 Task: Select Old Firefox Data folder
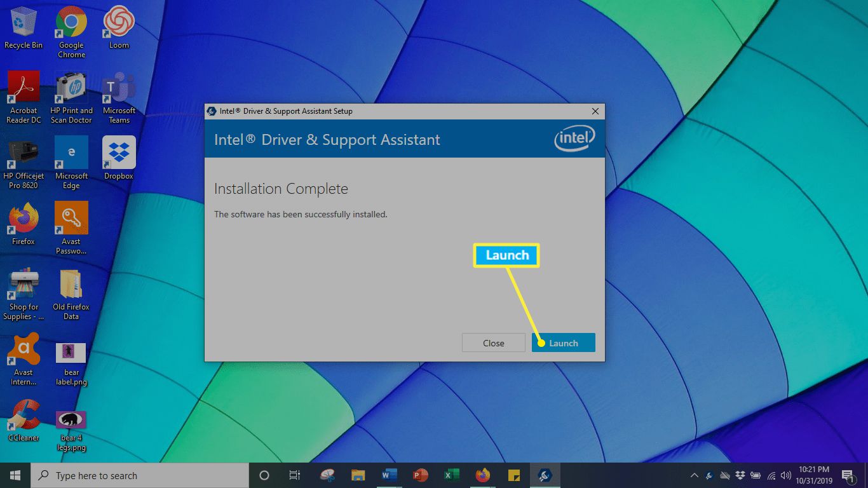71,294
